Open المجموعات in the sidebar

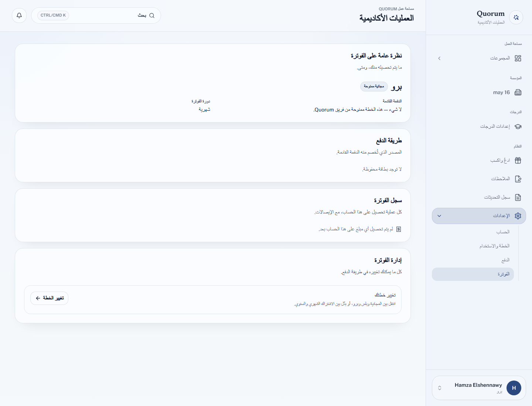point(479,58)
